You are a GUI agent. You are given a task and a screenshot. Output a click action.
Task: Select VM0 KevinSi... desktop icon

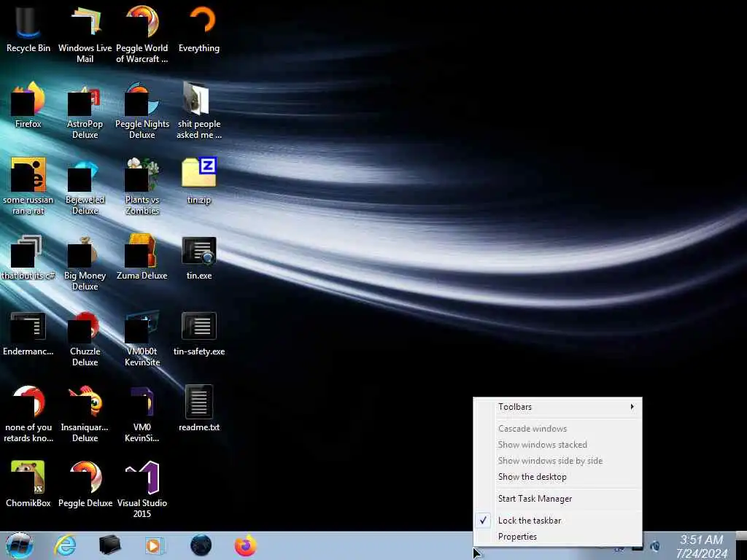click(142, 414)
